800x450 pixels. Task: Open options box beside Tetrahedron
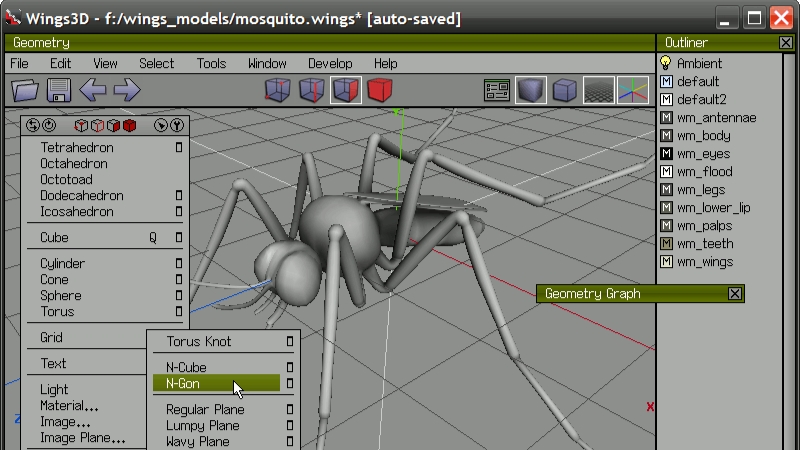tap(179, 148)
